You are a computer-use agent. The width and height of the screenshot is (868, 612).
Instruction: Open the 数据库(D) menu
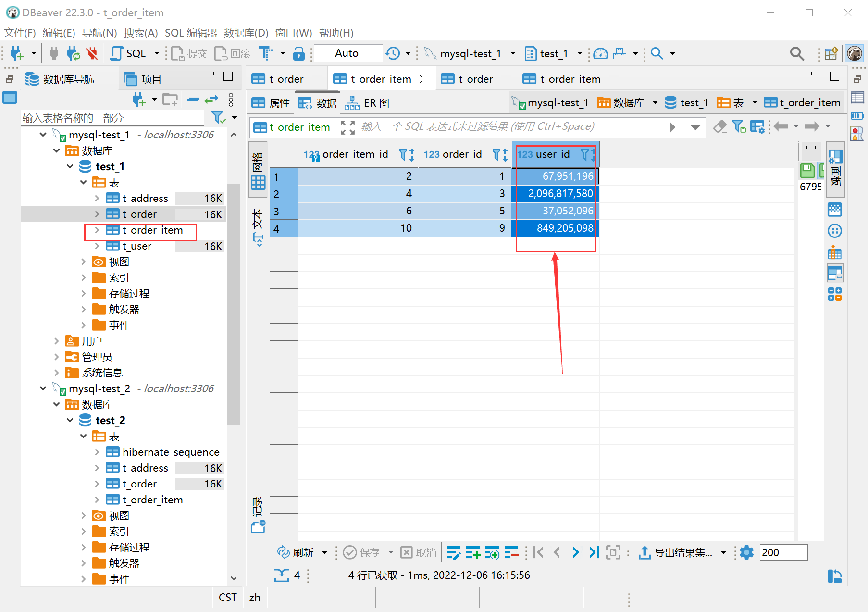[246, 33]
